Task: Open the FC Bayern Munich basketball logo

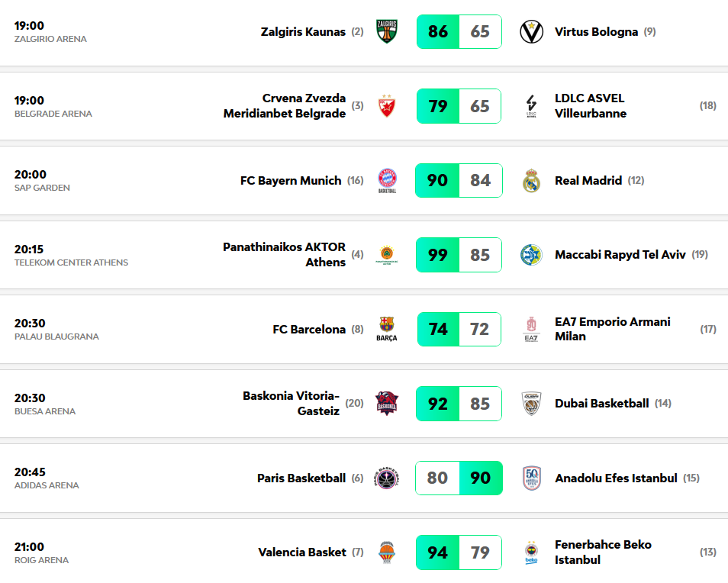Action: tap(387, 181)
